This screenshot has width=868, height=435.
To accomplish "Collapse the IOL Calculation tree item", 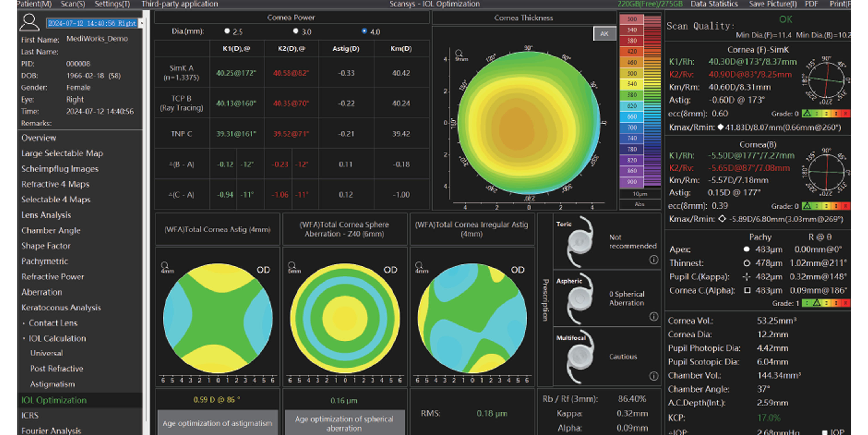I will click(x=24, y=338).
